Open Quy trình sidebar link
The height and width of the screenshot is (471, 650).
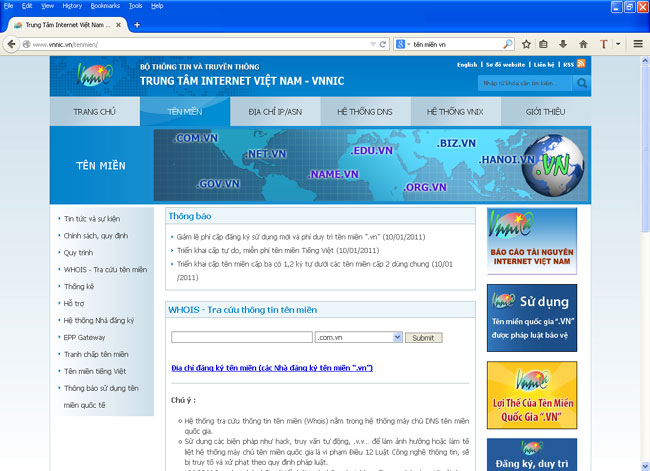coord(78,252)
